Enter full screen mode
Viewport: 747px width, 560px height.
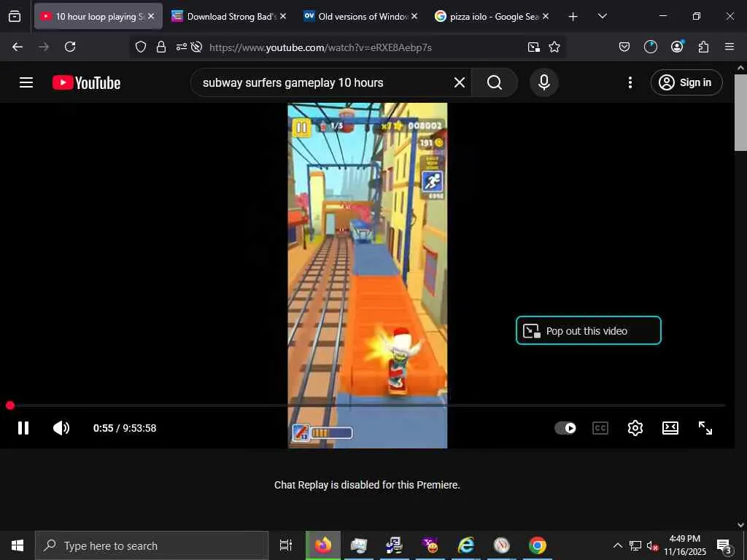(x=705, y=428)
